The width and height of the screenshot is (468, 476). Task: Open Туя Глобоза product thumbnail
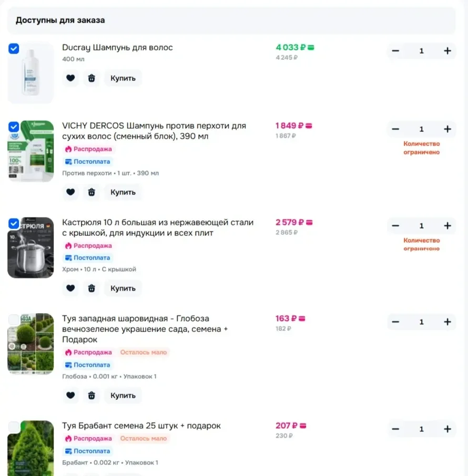(30, 344)
